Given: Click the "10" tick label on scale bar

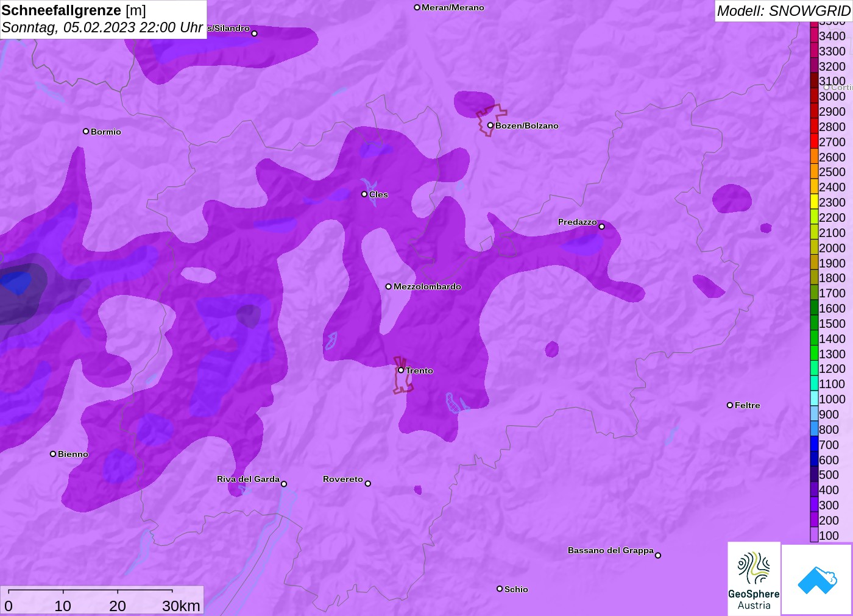Looking at the screenshot, I should coord(63,606).
